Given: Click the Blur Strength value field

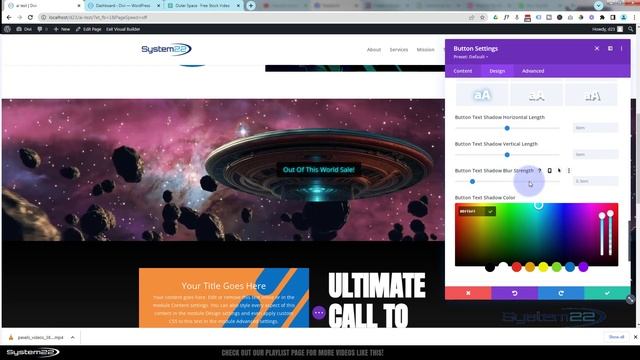Looking at the screenshot, I should pos(595,181).
